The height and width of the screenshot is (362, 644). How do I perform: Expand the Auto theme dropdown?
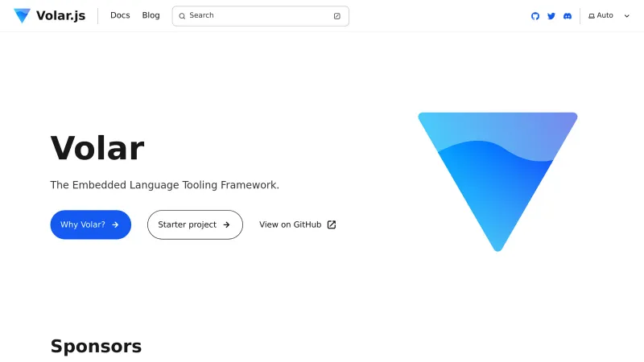click(609, 16)
